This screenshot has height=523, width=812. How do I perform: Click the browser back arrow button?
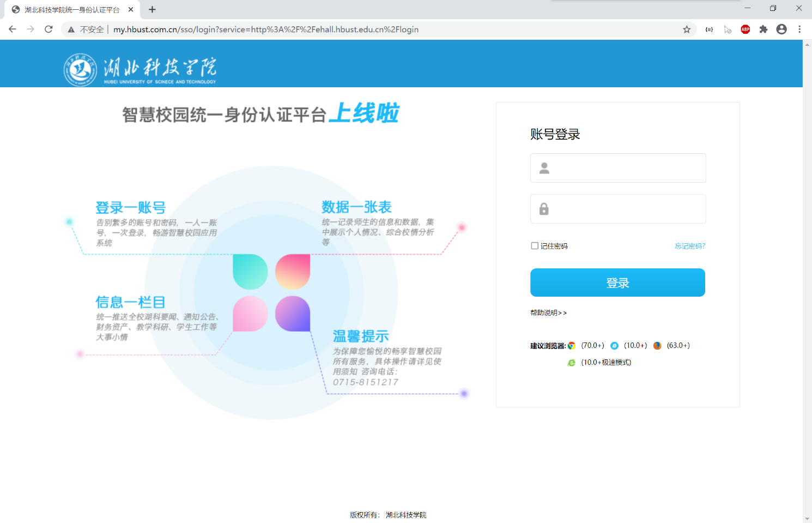click(x=13, y=29)
